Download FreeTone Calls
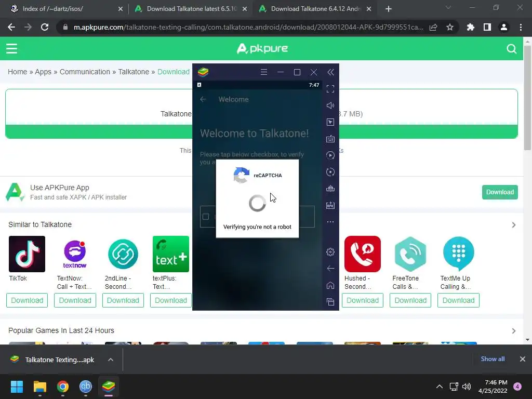 pyautogui.click(x=410, y=300)
